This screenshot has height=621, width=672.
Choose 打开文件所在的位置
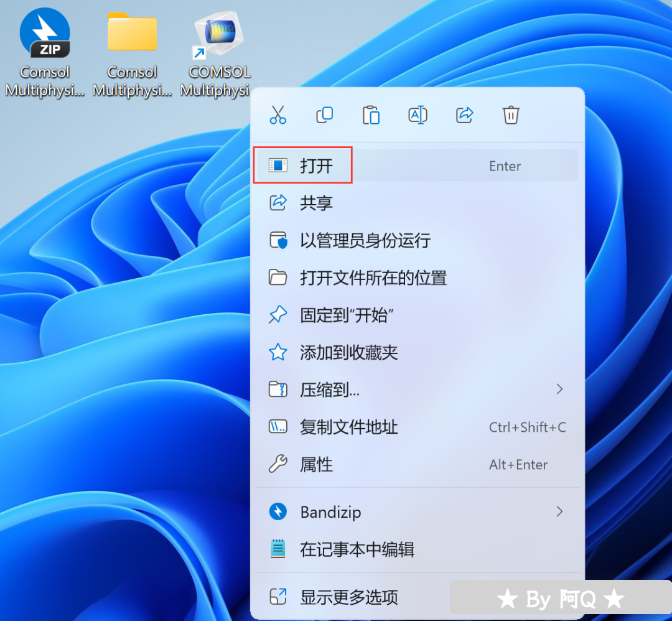tap(416, 278)
